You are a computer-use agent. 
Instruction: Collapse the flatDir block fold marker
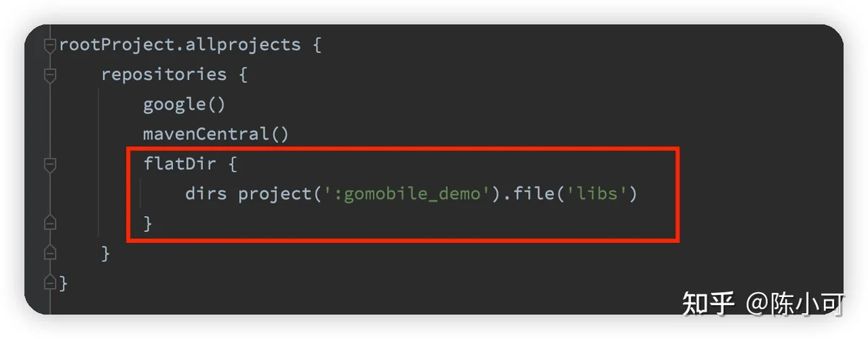pyautogui.click(x=49, y=164)
